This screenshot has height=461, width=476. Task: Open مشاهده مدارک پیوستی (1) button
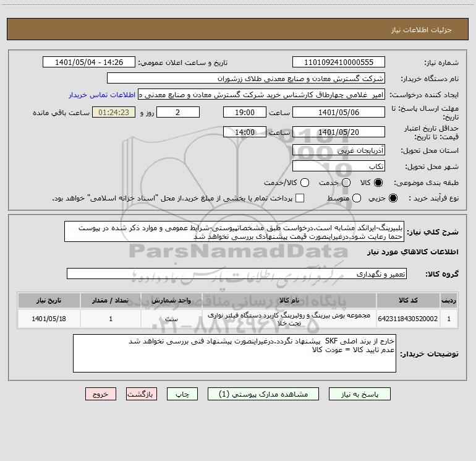[x=263, y=394]
